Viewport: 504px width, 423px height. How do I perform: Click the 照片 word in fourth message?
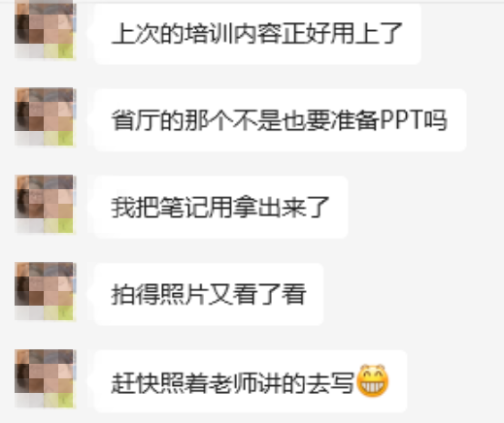click(x=184, y=294)
